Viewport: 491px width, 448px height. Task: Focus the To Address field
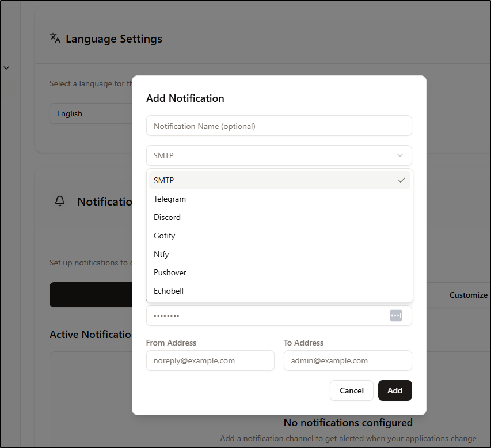click(348, 360)
